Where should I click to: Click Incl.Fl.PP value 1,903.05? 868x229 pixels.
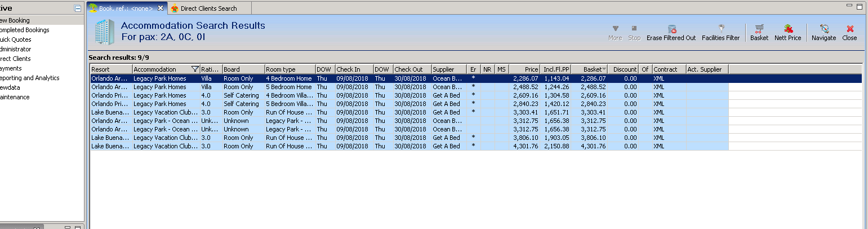pos(557,138)
